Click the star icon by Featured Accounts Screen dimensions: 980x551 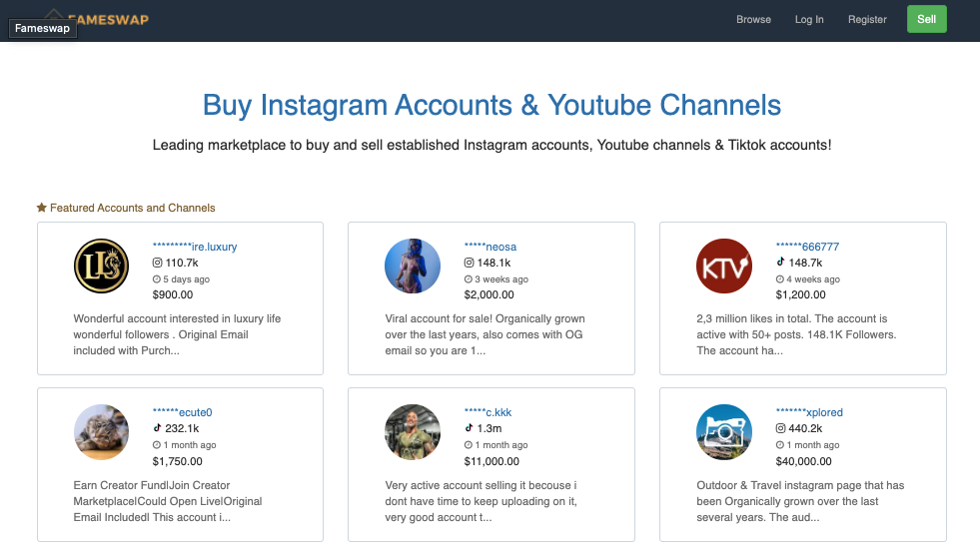coord(42,208)
